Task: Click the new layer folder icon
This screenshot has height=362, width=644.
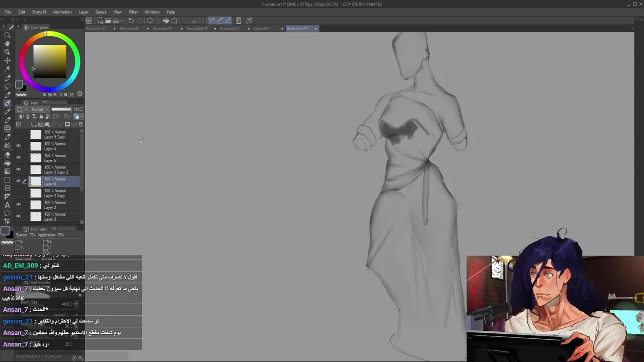Action: coord(47,124)
